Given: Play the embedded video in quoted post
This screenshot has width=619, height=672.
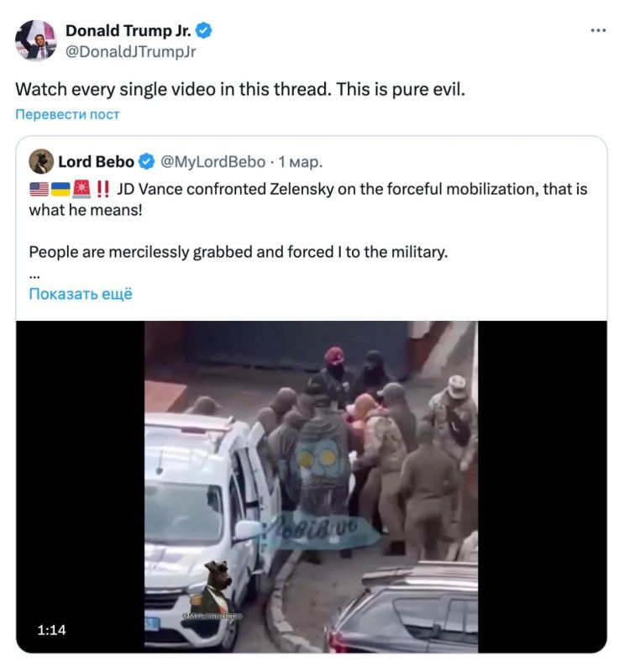Looking at the screenshot, I should click(312, 486).
